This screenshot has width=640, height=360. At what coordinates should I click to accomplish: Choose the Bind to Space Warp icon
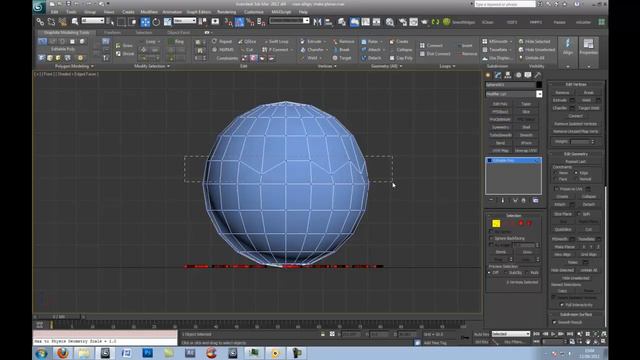pyautogui.click(x=62, y=22)
